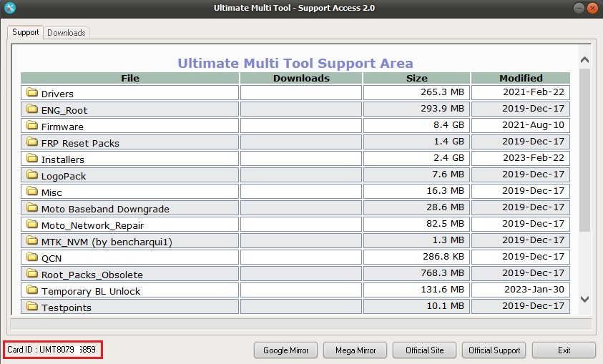Click the LogoPack folder icon
603x364 pixels.
[x=31, y=175]
